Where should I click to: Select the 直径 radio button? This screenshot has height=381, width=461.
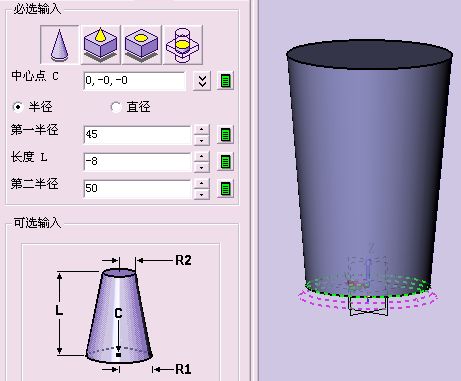click(x=116, y=107)
